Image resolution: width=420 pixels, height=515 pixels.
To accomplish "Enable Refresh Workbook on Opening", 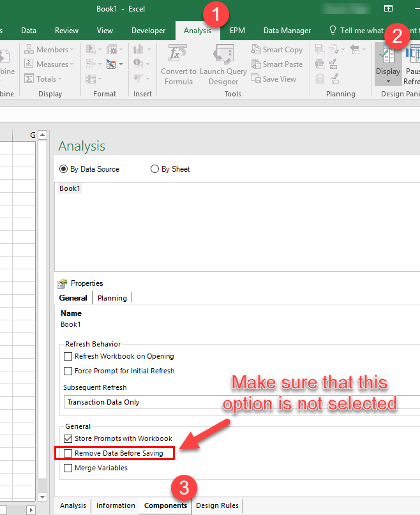I will [68, 356].
